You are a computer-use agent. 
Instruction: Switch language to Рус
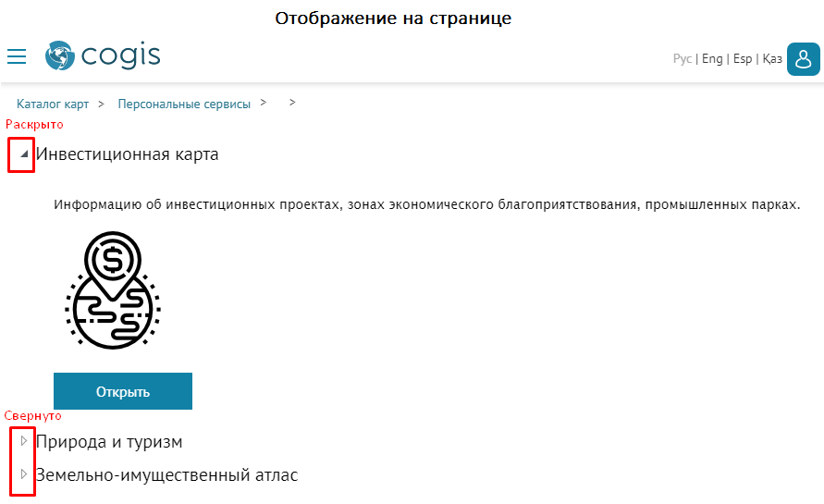(x=683, y=59)
